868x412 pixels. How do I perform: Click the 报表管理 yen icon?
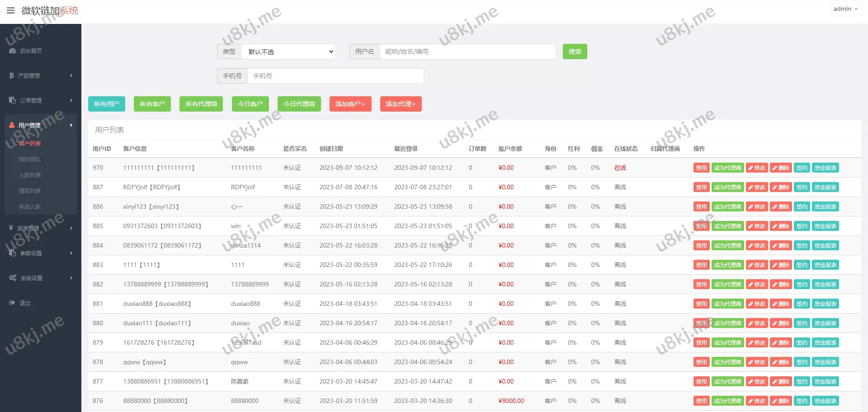coord(11,228)
